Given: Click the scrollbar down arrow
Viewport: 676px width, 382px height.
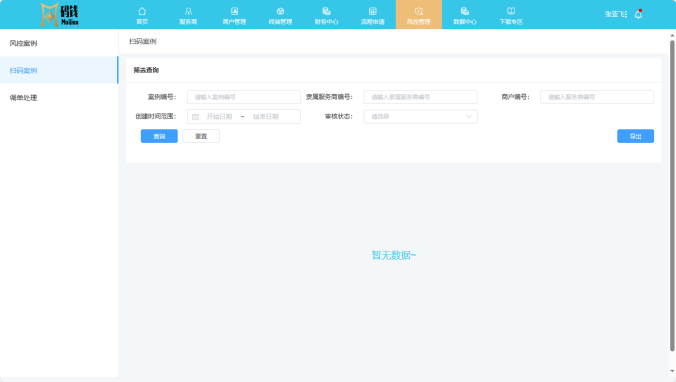Looking at the screenshot, I should tap(672, 371).
